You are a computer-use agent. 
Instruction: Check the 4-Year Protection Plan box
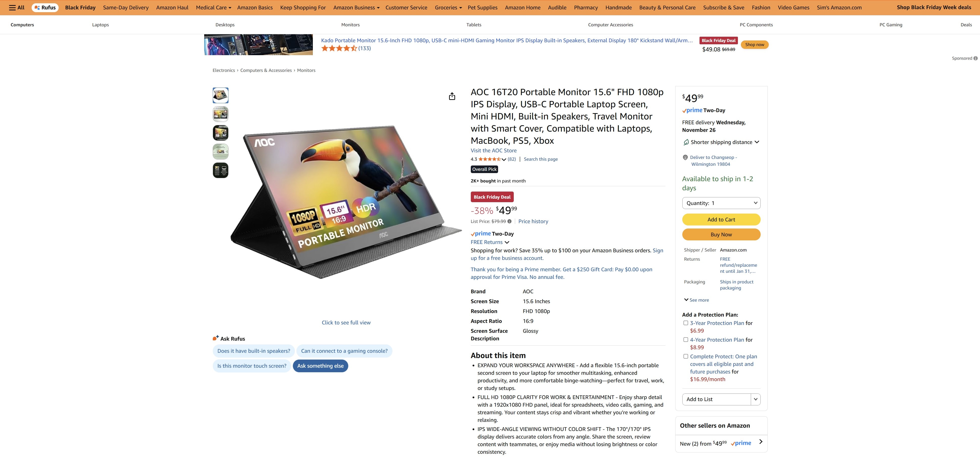[686, 340]
